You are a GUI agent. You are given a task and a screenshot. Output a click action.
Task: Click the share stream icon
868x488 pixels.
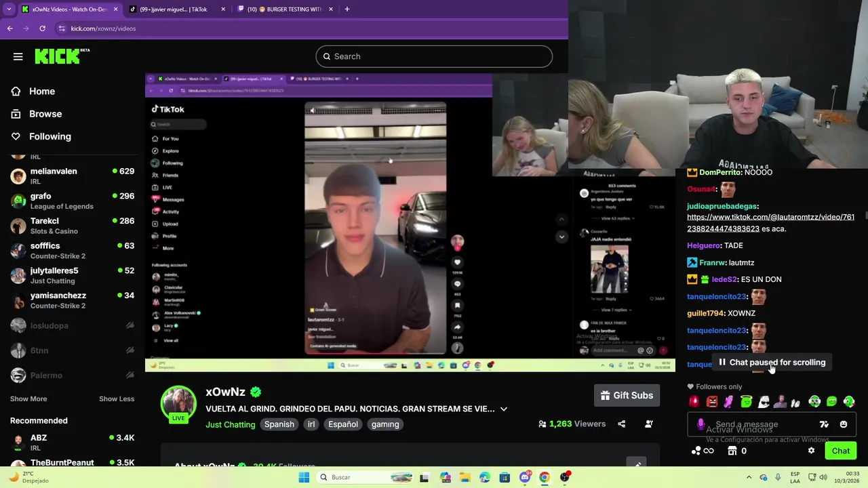pyautogui.click(x=621, y=424)
